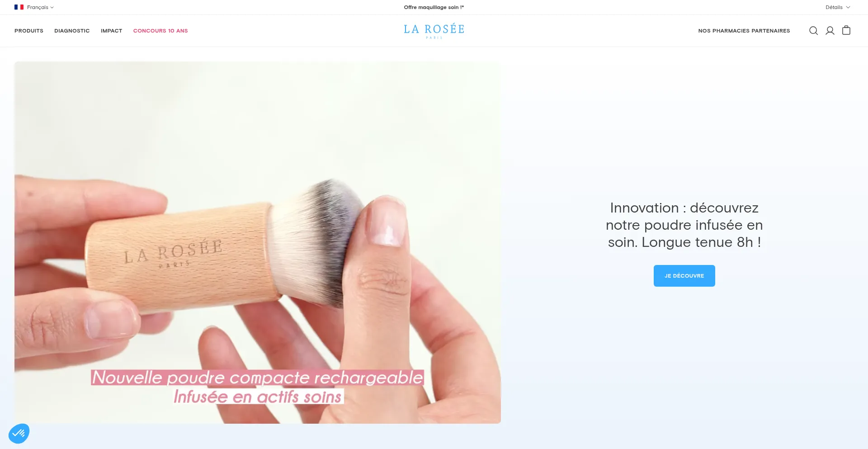
Task: Open the search magnifier icon
Action: (813, 31)
